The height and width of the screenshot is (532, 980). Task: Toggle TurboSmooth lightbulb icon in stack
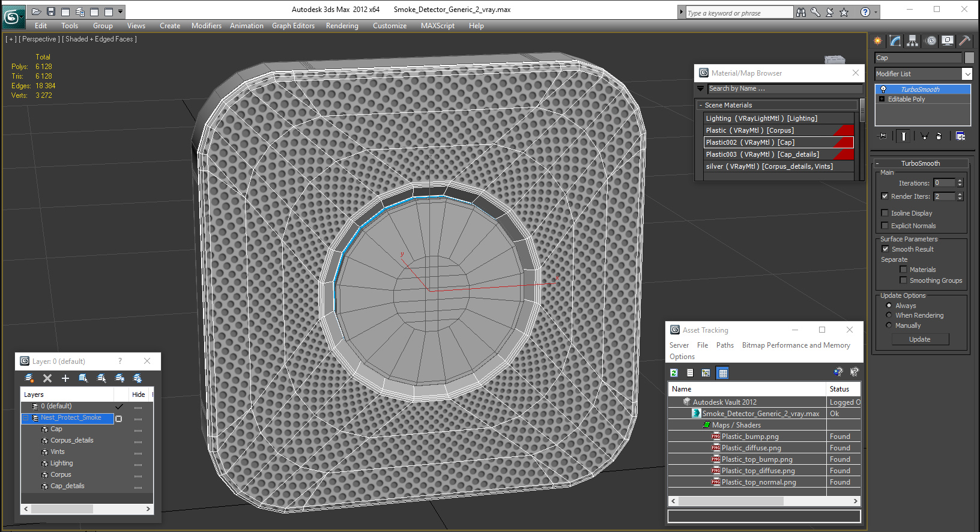(883, 89)
